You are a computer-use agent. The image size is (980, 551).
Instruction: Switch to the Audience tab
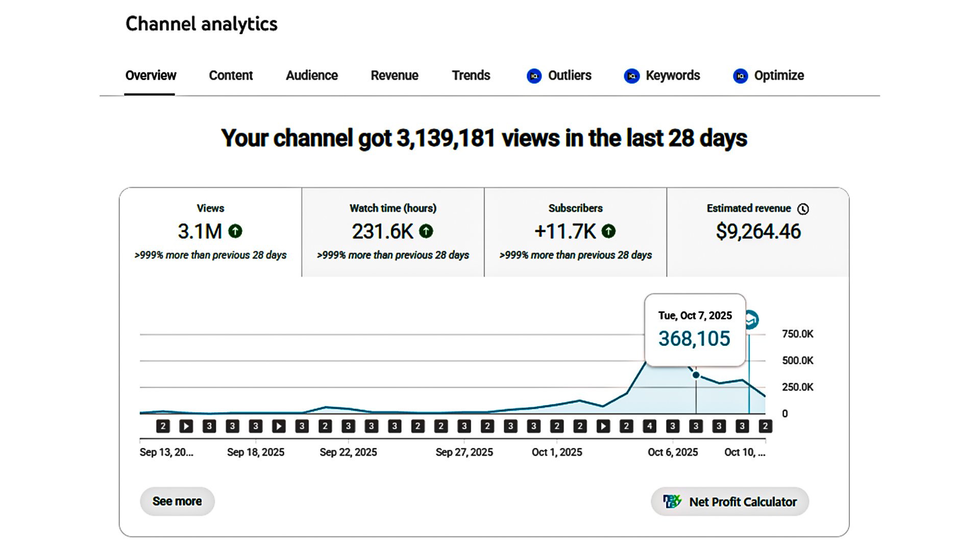[311, 76]
